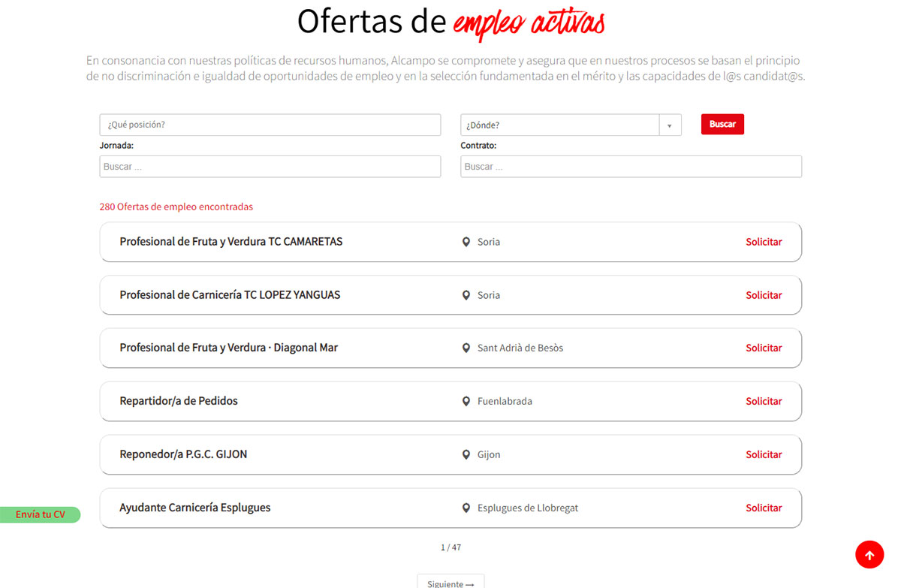
Task: Click the map pin beside Sant Adrià de Besòs
Action: coord(466,348)
